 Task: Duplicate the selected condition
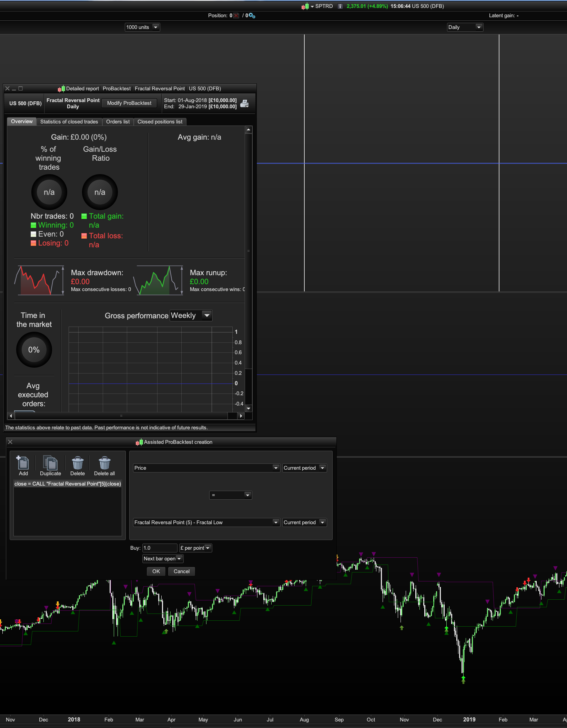pos(50,466)
